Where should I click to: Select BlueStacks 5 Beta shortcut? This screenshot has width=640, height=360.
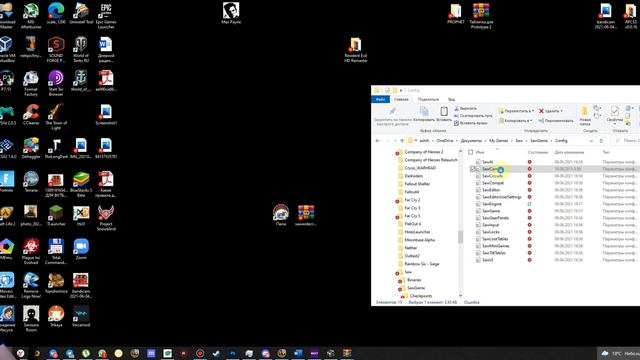tap(81, 184)
